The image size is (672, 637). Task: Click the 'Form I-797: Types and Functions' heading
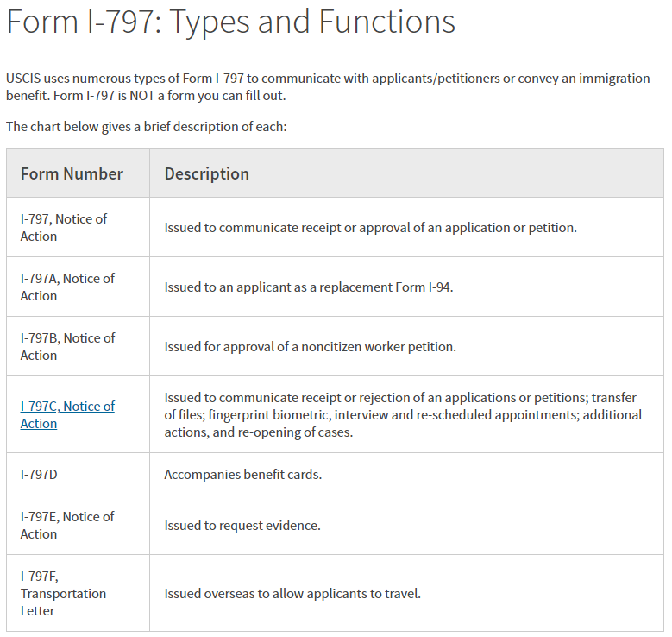(x=231, y=22)
